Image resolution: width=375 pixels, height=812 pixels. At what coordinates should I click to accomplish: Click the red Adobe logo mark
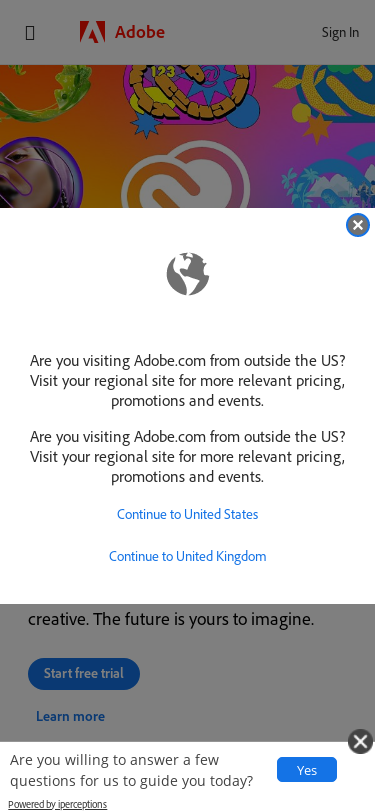pos(92,32)
